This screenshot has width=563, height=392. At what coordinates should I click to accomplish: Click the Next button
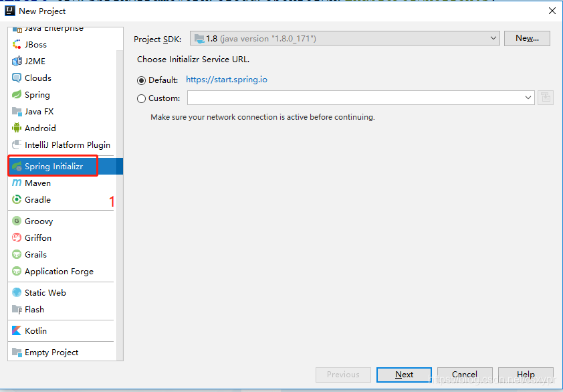tap(404, 375)
